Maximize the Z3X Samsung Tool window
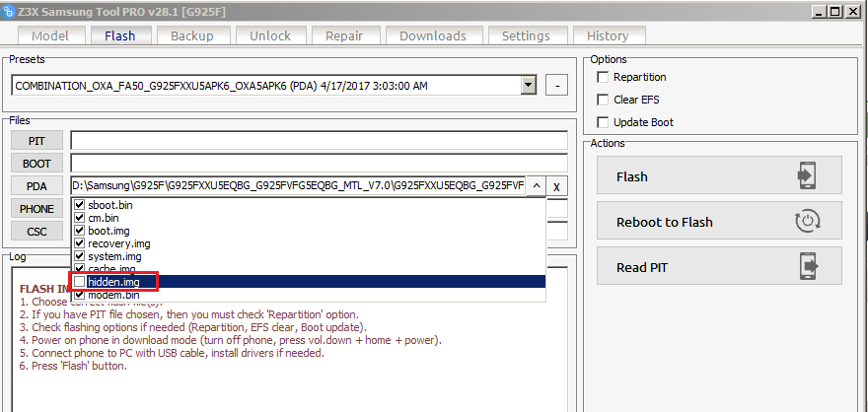Screen dimensions: 868x412 (x=835, y=11)
